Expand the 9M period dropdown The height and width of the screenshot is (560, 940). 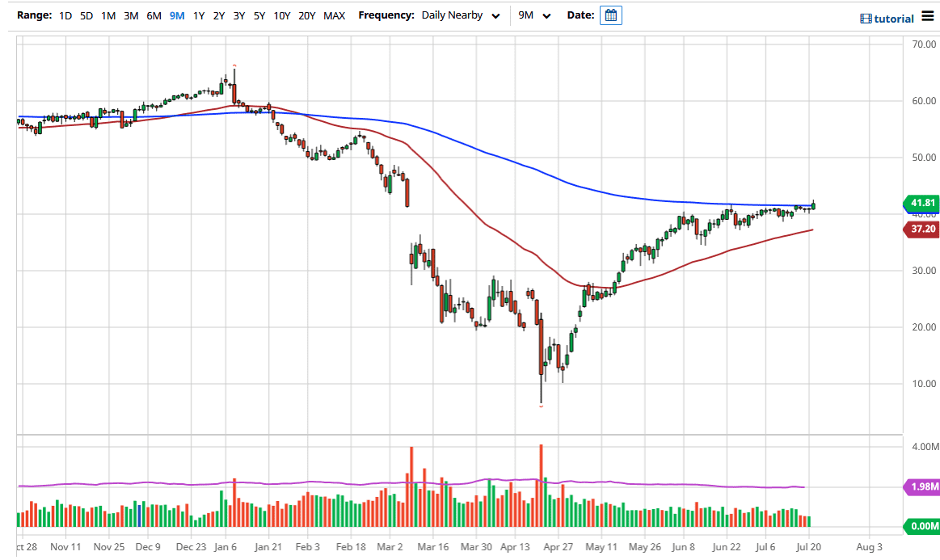pyautogui.click(x=534, y=15)
